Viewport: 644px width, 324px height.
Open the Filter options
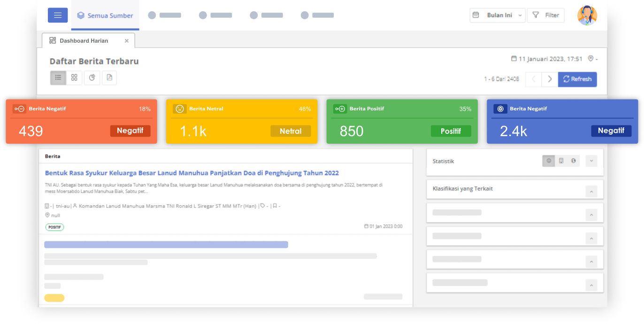[x=546, y=15]
